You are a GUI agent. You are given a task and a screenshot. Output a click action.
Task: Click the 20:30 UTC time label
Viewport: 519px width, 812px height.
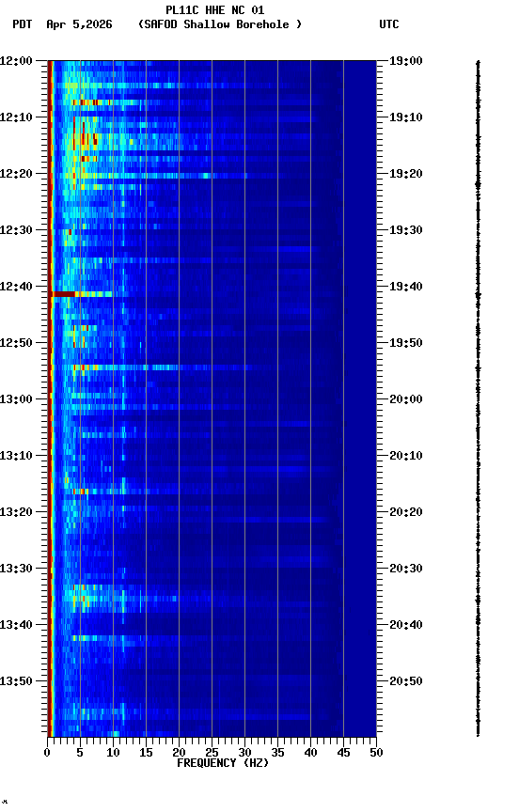pos(406,569)
